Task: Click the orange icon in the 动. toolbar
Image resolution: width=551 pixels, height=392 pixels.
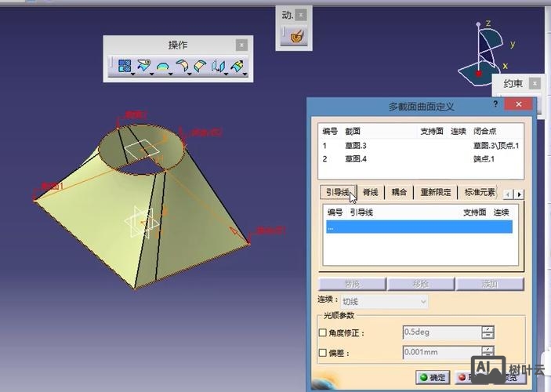Action: click(296, 35)
